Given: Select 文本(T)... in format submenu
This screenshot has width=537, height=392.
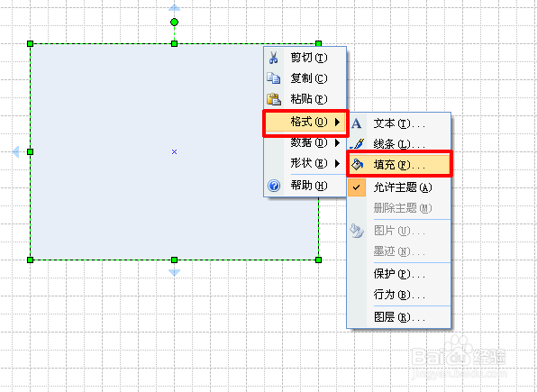Looking at the screenshot, I should coord(399,123).
